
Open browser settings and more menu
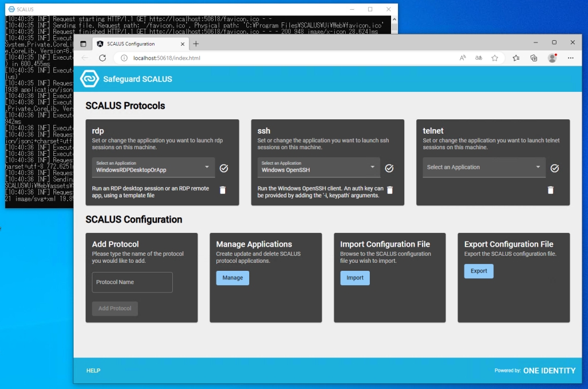(571, 58)
